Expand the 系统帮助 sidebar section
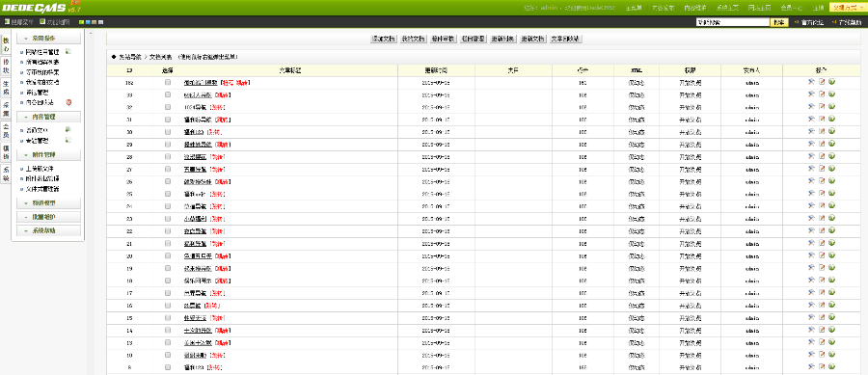868x375 pixels. pyautogui.click(x=49, y=230)
